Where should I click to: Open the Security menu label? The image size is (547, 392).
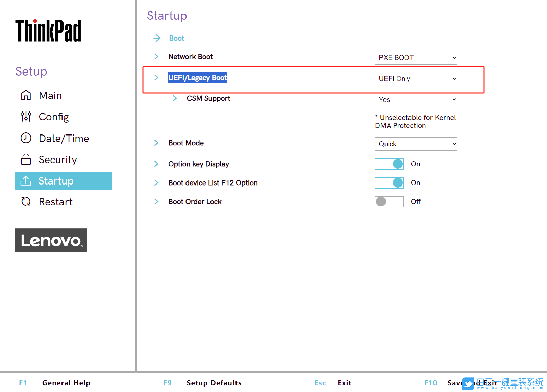tap(58, 160)
